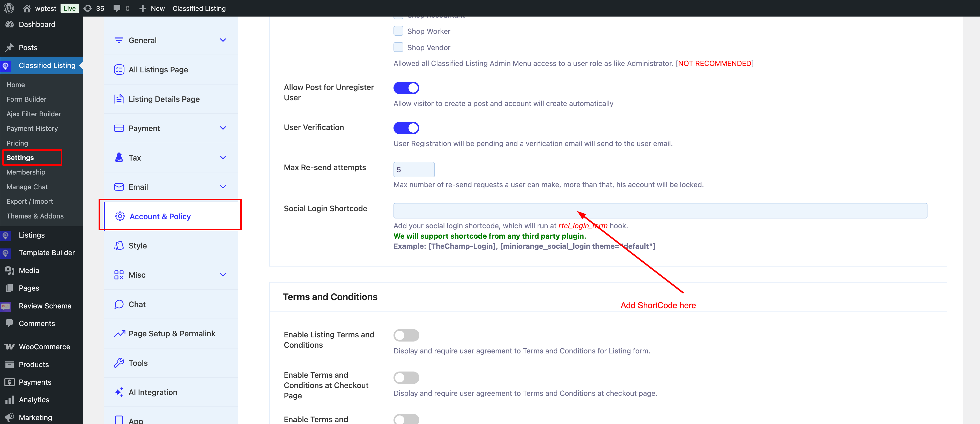Open the Themes & Addons link
The width and height of the screenshot is (980, 424).
click(x=35, y=216)
